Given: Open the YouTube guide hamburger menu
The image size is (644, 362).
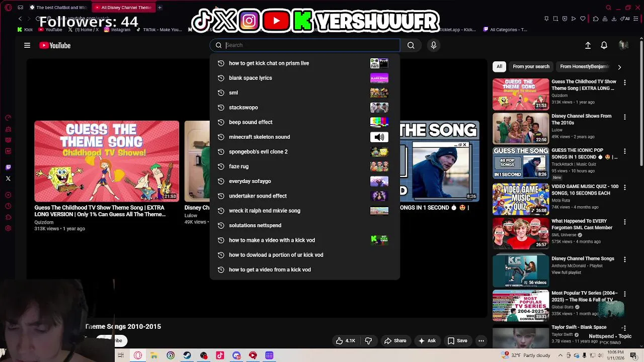Looking at the screenshot, I should point(27,45).
